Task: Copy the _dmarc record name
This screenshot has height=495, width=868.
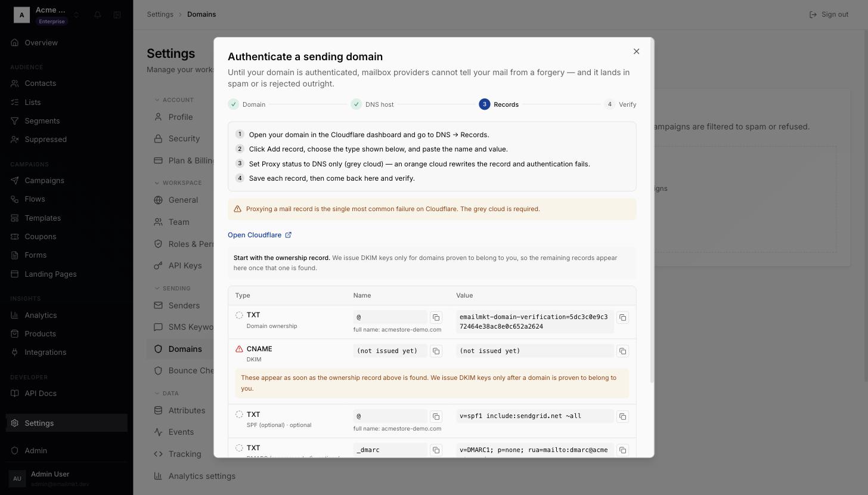Action: pyautogui.click(x=436, y=450)
